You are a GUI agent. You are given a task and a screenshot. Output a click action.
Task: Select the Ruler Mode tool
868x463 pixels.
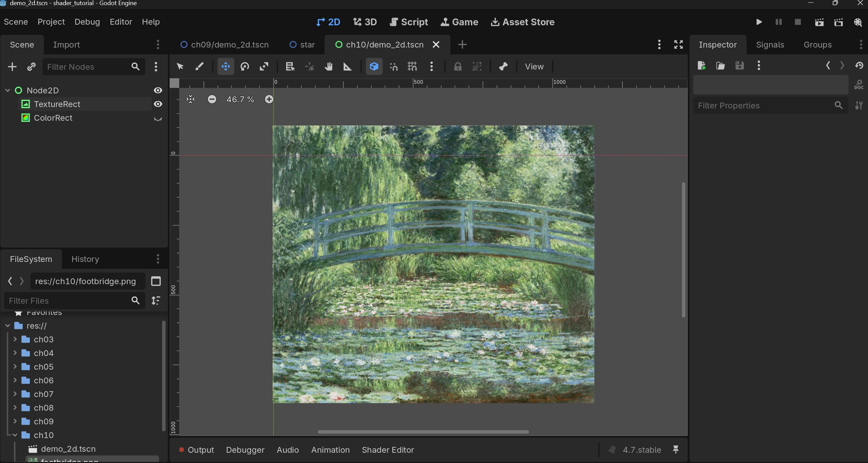coord(347,66)
